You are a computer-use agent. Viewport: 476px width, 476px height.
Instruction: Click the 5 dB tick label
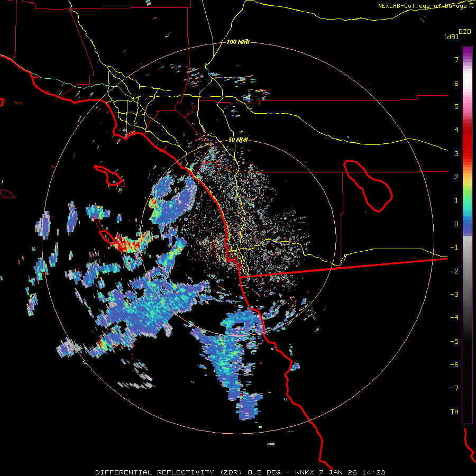(456, 106)
